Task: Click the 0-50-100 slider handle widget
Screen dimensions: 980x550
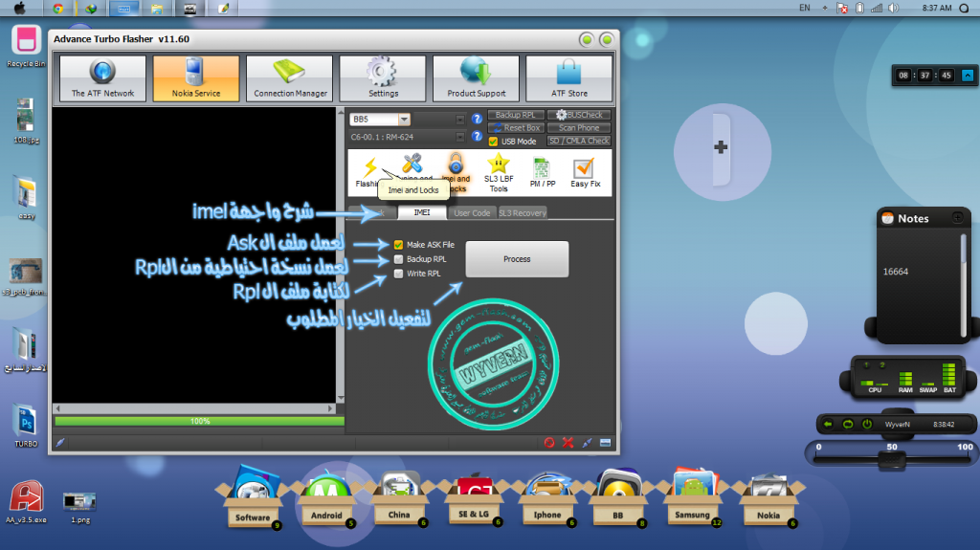Action: pos(892,461)
